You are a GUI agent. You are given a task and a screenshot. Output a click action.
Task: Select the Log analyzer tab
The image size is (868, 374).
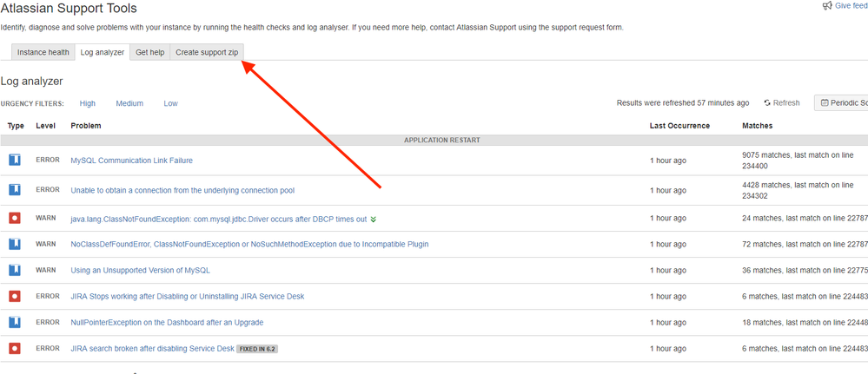pos(103,52)
